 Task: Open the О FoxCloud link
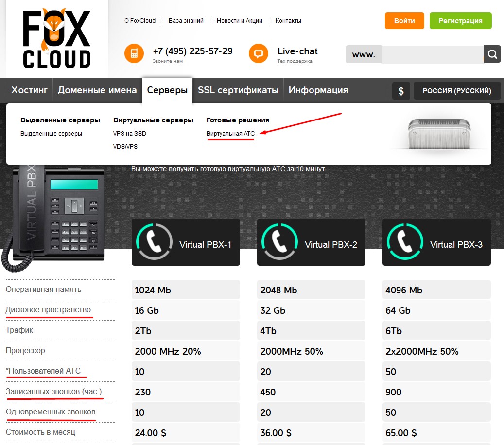tap(140, 21)
